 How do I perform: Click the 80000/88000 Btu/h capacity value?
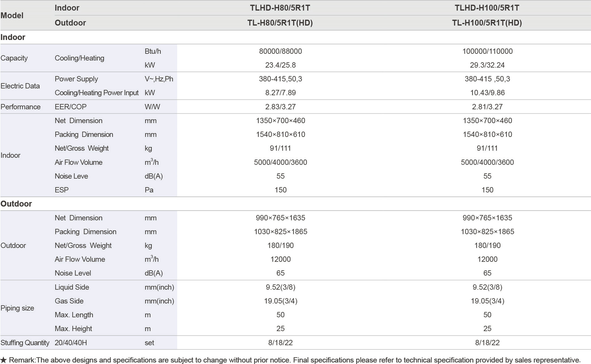coord(280,51)
